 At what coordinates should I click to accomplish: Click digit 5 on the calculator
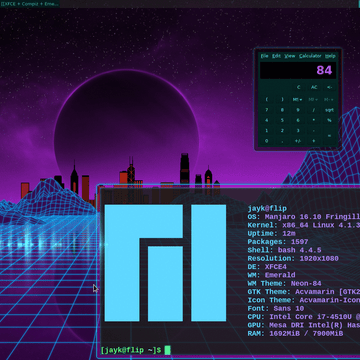coord(282,120)
